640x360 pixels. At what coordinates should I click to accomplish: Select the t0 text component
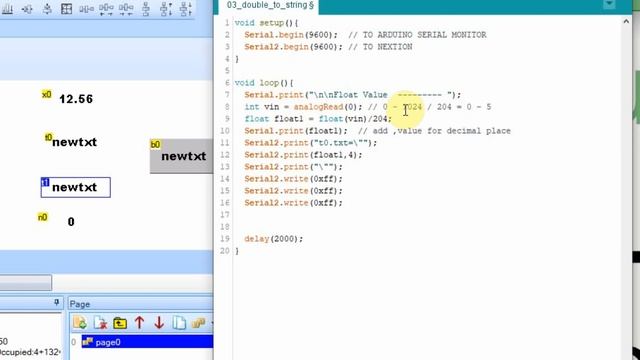tap(74, 142)
